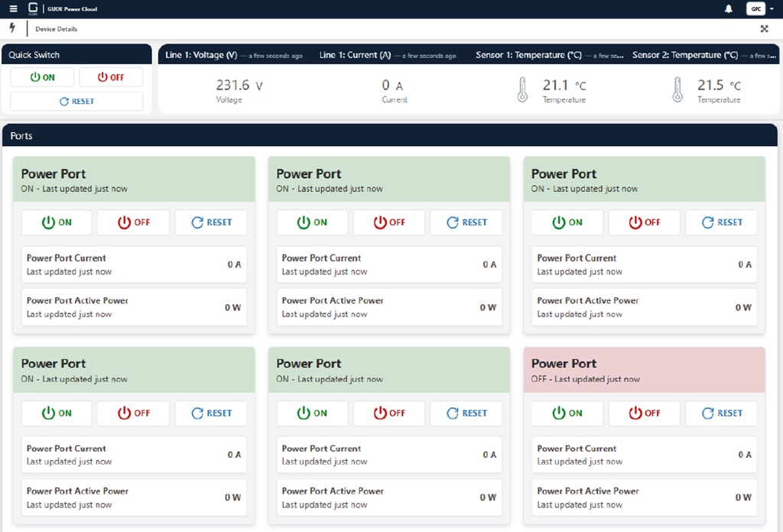Open the GFC user account dropdown
This screenshot has width=783, height=532.
click(x=755, y=9)
